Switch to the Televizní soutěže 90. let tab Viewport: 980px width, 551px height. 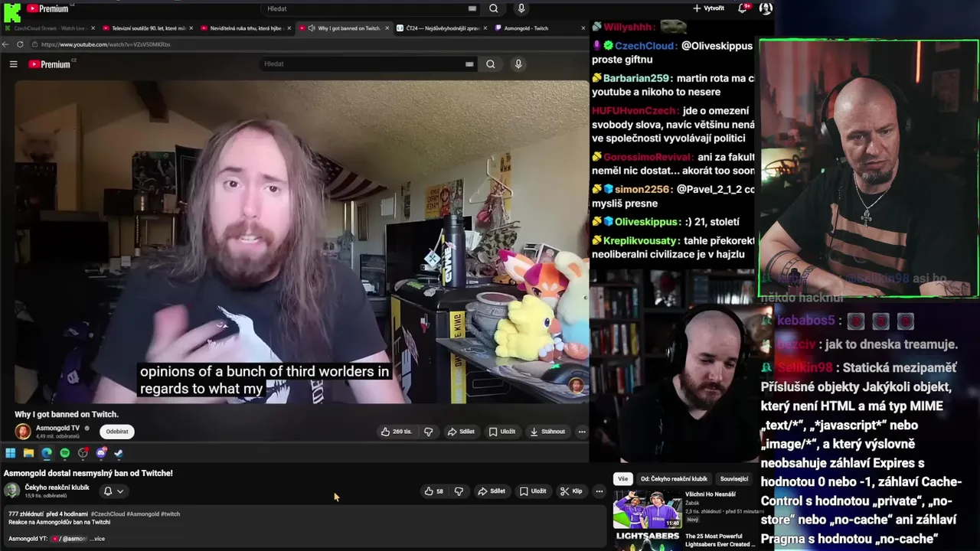tap(149, 28)
